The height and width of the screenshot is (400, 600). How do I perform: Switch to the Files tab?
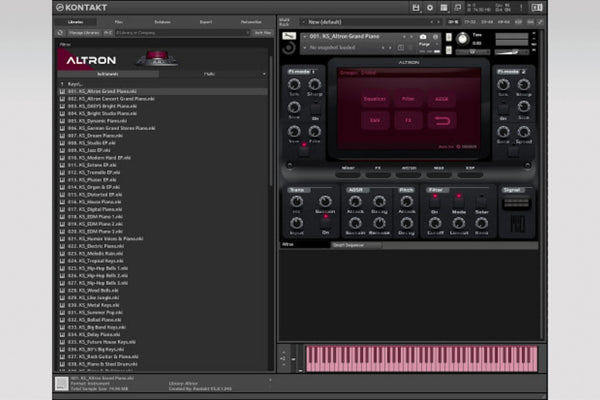pyautogui.click(x=119, y=22)
